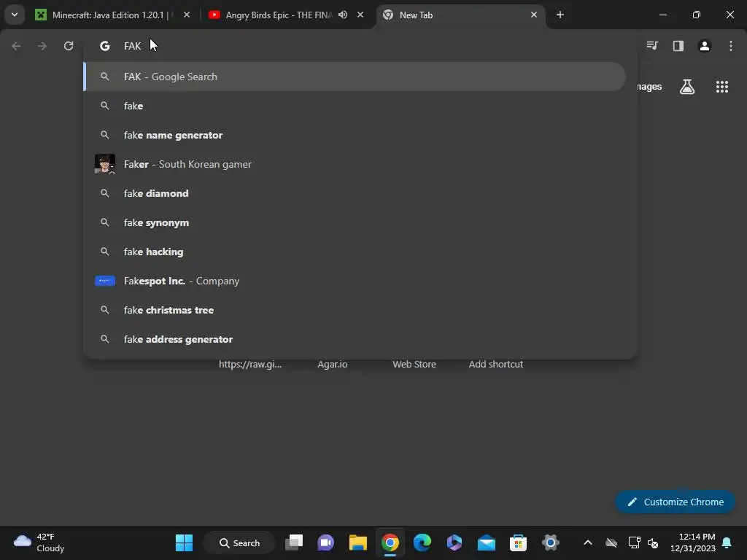Go back to the previous page
Viewport: 747px width, 560px height.
(x=16, y=46)
